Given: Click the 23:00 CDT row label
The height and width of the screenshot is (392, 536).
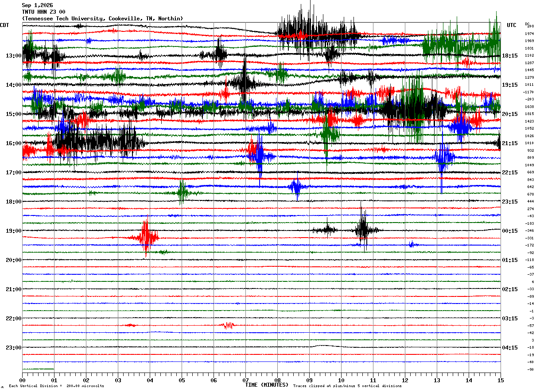Looking at the screenshot, I should 13,348.
